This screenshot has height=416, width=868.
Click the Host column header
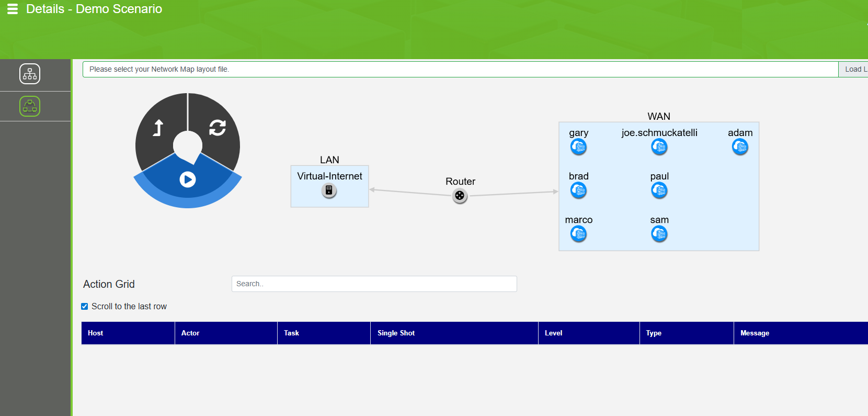click(x=96, y=333)
